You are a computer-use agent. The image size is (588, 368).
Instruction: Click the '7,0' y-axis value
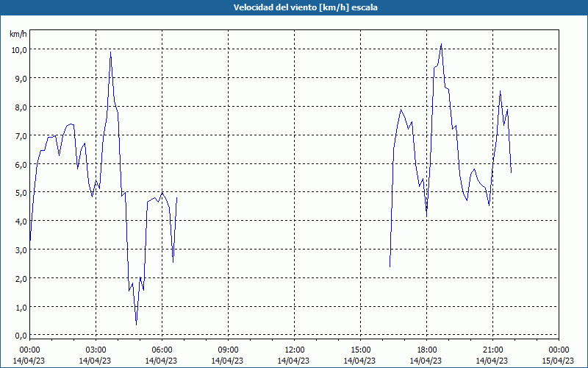21,136
